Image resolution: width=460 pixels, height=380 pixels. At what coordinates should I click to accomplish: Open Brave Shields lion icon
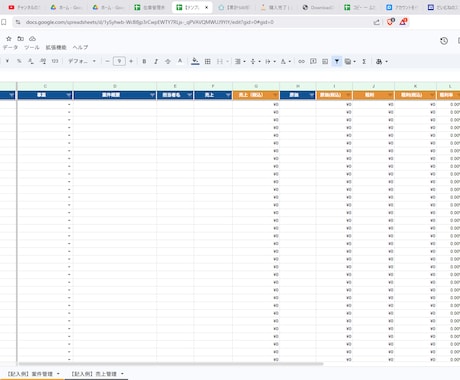coord(390,22)
